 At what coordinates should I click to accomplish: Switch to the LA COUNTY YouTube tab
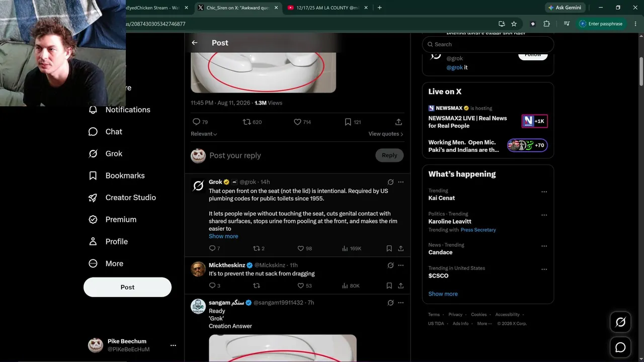(x=329, y=8)
